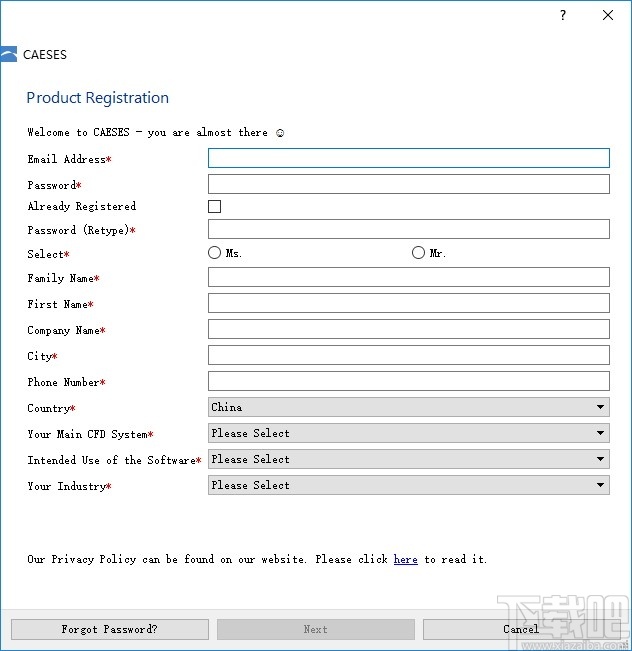Open the privacy policy 'here' link
Screen dimensions: 632x651
(x=405, y=560)
